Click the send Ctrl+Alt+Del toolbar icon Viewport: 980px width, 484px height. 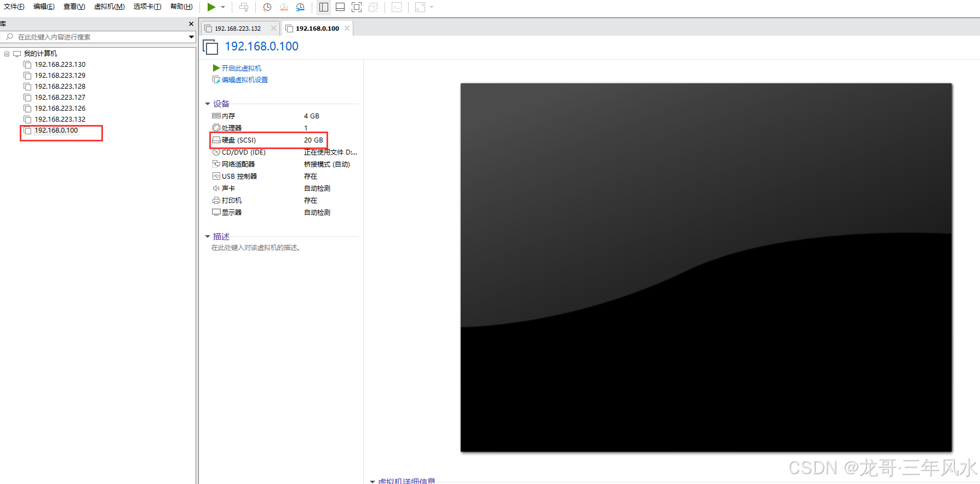pyautogui.click(x=244, y=7)
